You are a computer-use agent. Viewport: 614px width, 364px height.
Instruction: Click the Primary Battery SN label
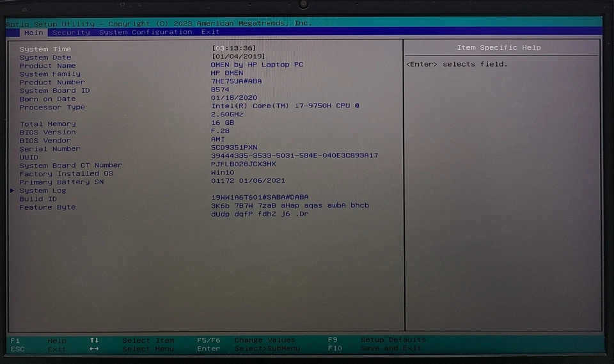pos(62,182)
